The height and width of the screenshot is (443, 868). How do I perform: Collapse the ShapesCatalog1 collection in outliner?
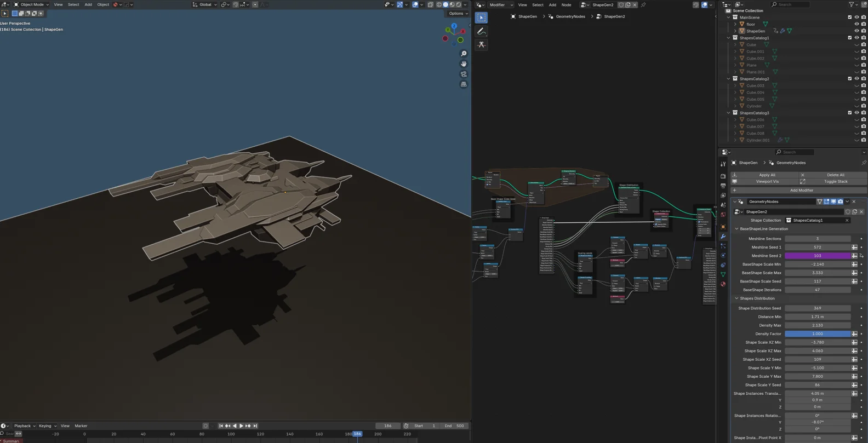(728, 38)
